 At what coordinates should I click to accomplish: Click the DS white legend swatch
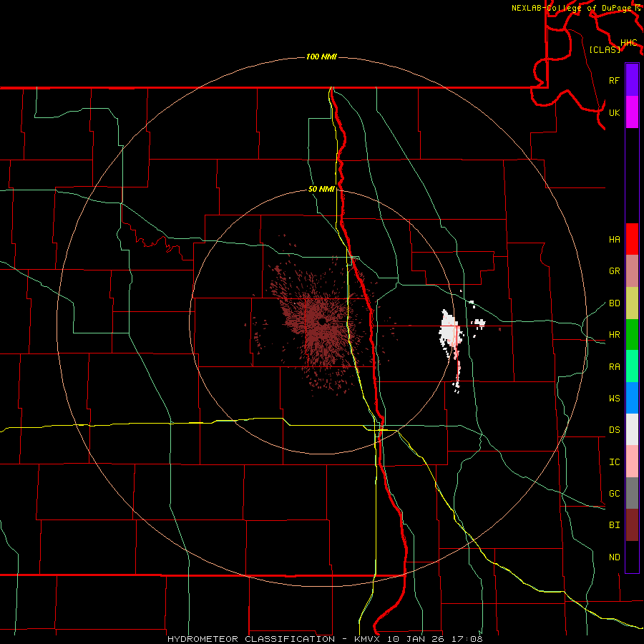[632, 429]
